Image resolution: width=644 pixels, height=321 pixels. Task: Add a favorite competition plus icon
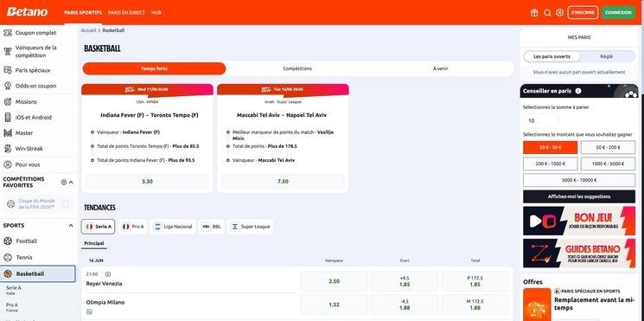pyautogui.click(x=64, y=182)
